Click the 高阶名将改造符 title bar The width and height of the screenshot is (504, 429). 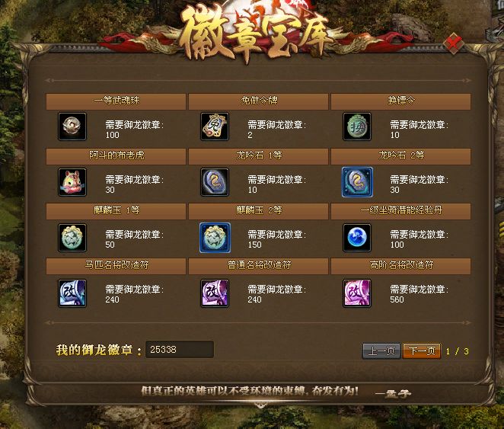tap(400, 266)
